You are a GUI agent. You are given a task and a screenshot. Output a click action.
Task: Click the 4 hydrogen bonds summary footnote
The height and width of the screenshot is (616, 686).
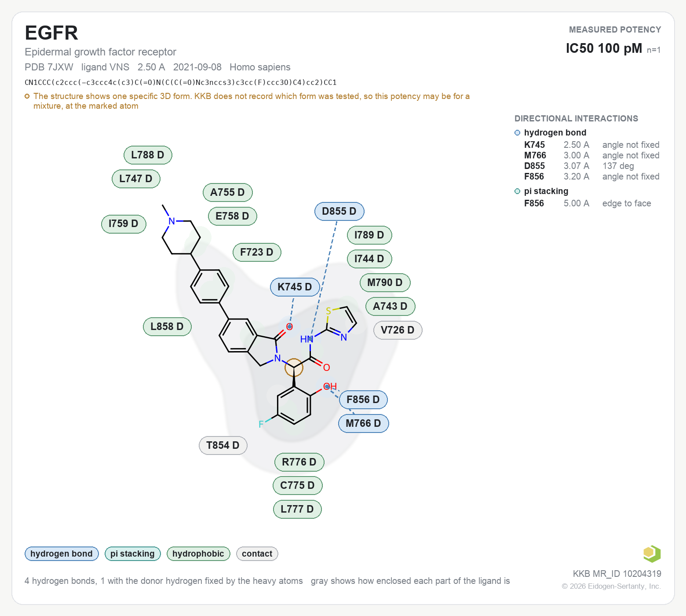pyautogui.click(x=164, y=581)
